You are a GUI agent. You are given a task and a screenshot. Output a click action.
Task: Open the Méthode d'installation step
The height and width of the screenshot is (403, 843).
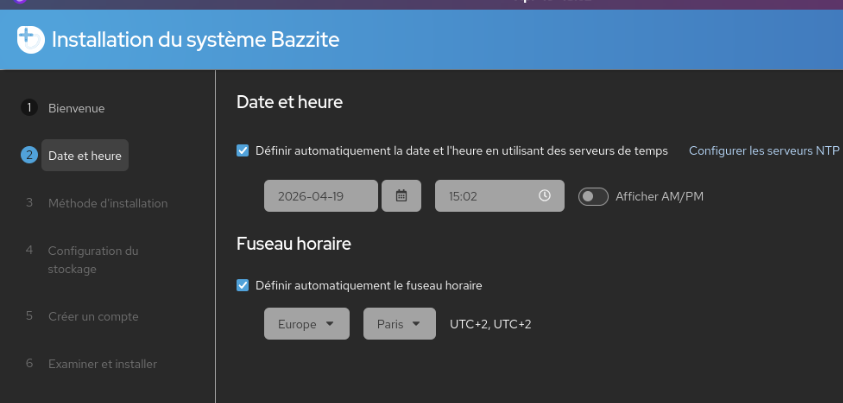(x=107, y=203)
